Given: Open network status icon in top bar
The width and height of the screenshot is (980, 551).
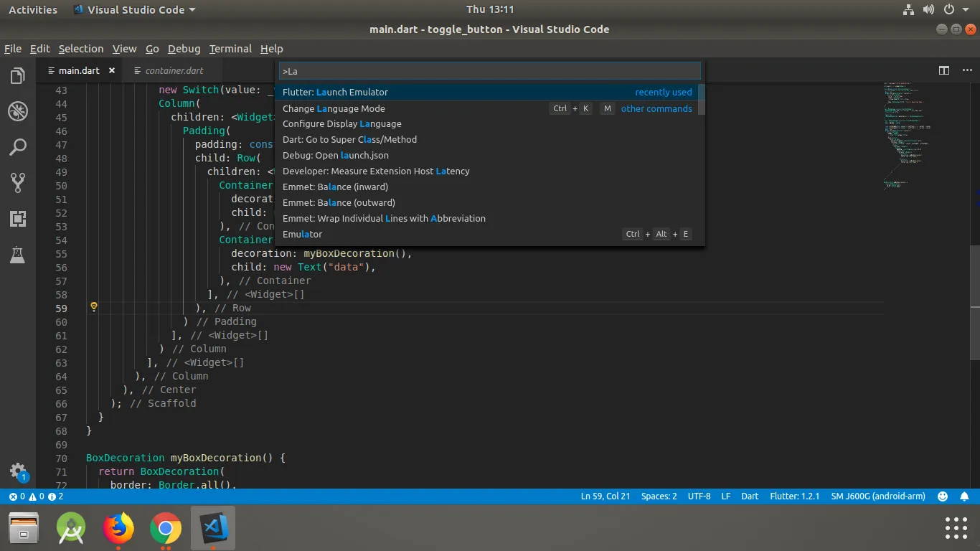Looking at the screenshot, I should [x=908, y=9].
